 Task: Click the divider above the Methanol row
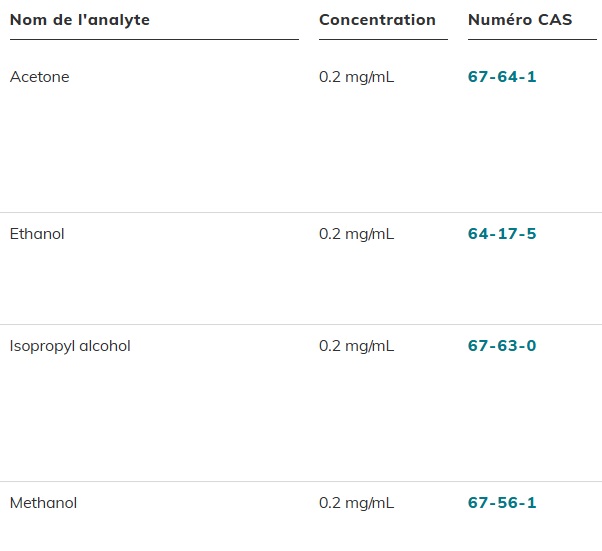300,481
